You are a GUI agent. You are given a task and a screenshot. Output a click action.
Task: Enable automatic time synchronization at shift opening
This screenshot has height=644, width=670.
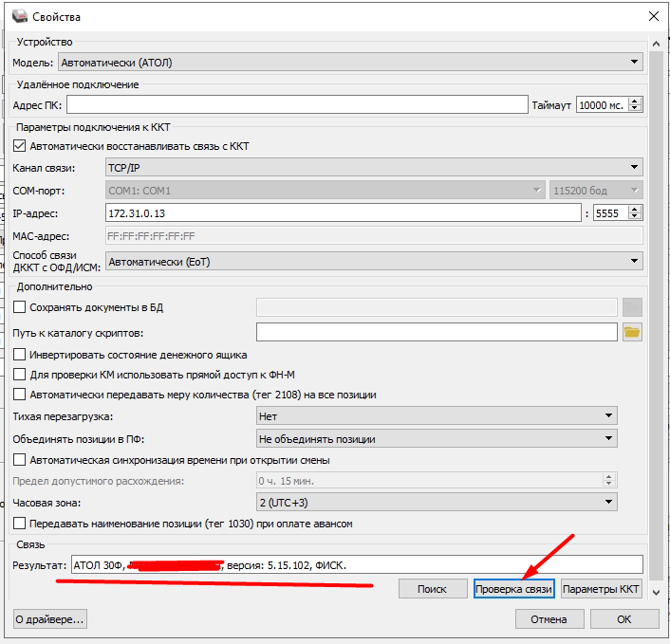[20, 460]
